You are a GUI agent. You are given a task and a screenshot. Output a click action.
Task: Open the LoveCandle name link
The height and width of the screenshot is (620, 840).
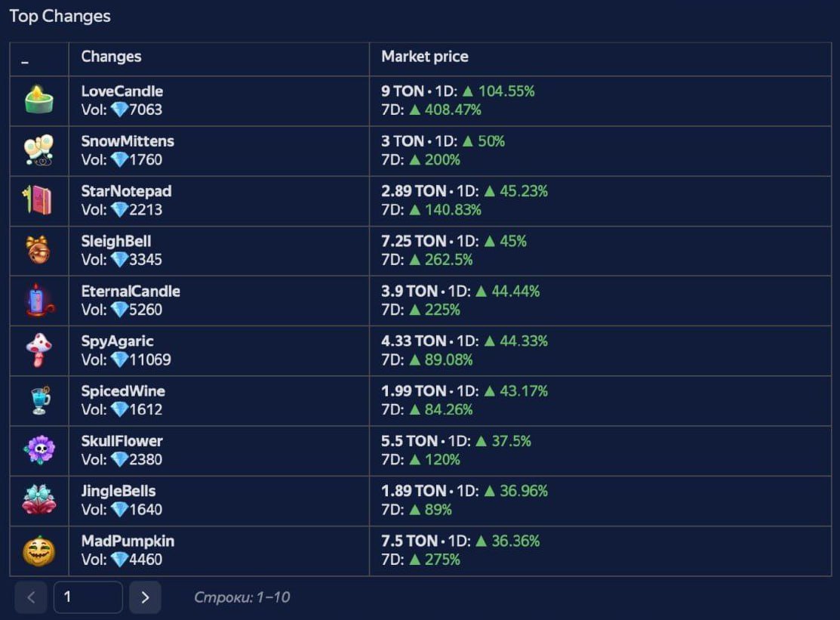click(122, 91)
